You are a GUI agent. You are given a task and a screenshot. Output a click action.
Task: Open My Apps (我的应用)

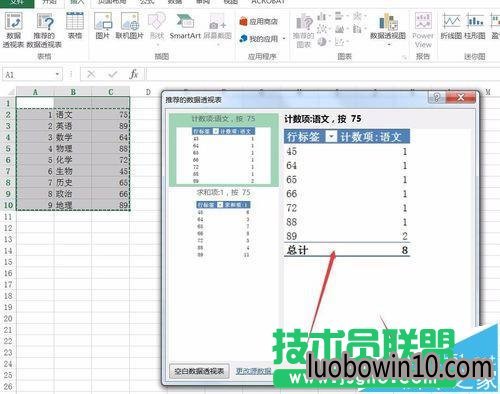coord(259,39)
